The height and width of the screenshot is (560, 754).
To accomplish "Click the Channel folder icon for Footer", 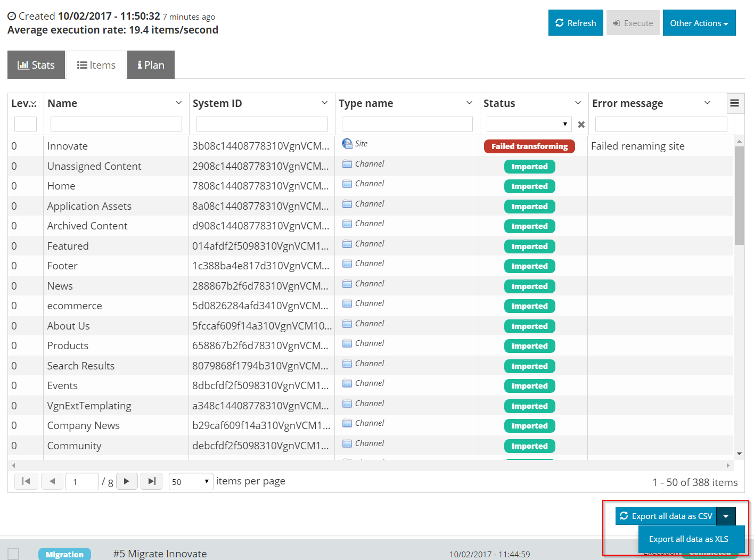I will click(347, 263).
